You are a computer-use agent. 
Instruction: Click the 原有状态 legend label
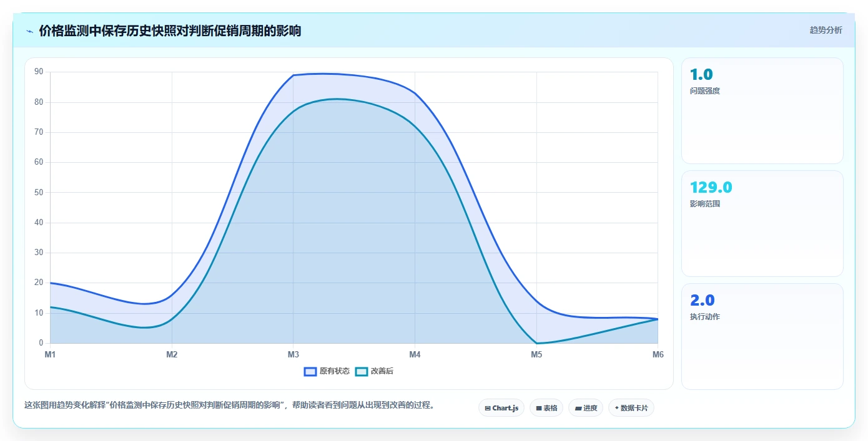335,371
